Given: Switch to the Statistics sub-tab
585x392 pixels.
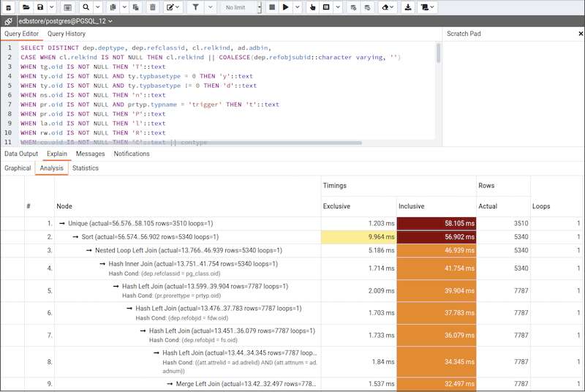Looking at the screenshot, I should 85,168.
